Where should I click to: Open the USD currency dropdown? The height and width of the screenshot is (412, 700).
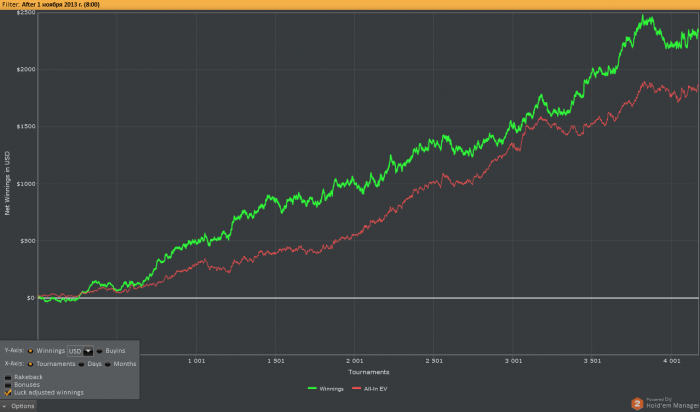[88, 351]
